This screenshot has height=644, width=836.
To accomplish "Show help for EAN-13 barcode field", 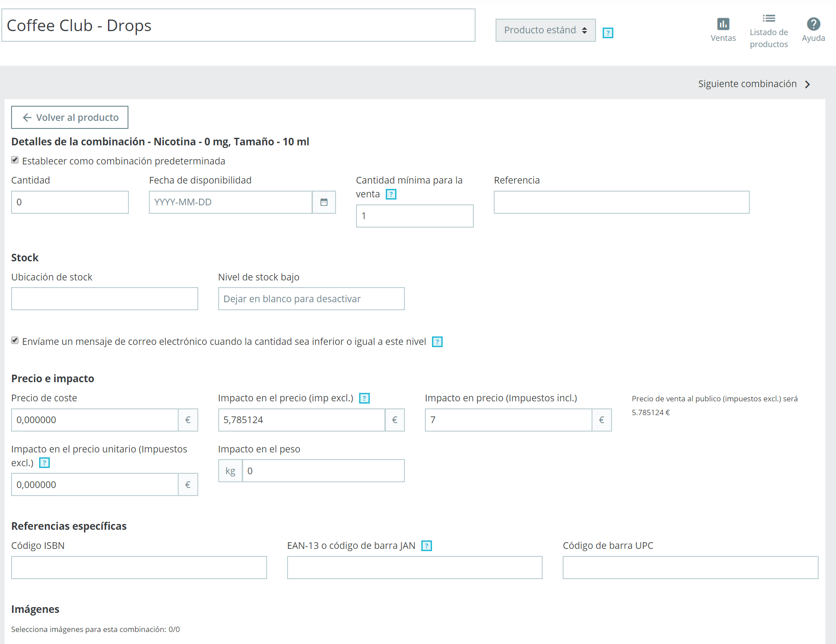I will [427, 546].
